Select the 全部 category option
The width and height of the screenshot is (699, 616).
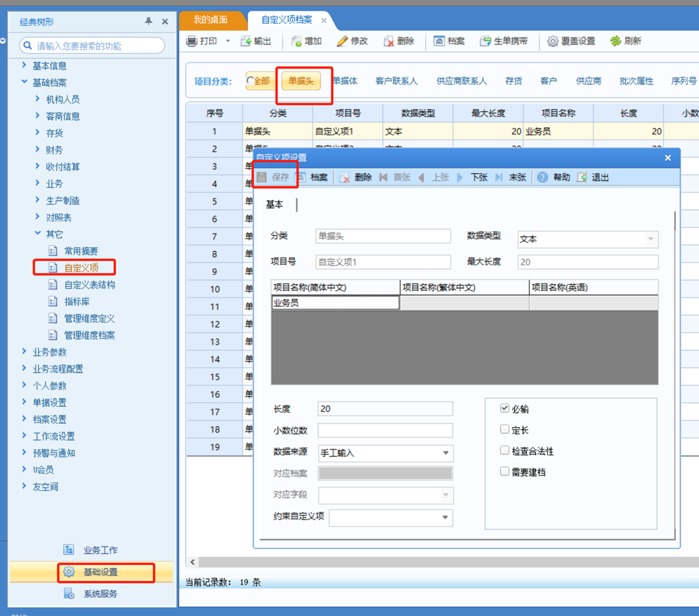260,80
